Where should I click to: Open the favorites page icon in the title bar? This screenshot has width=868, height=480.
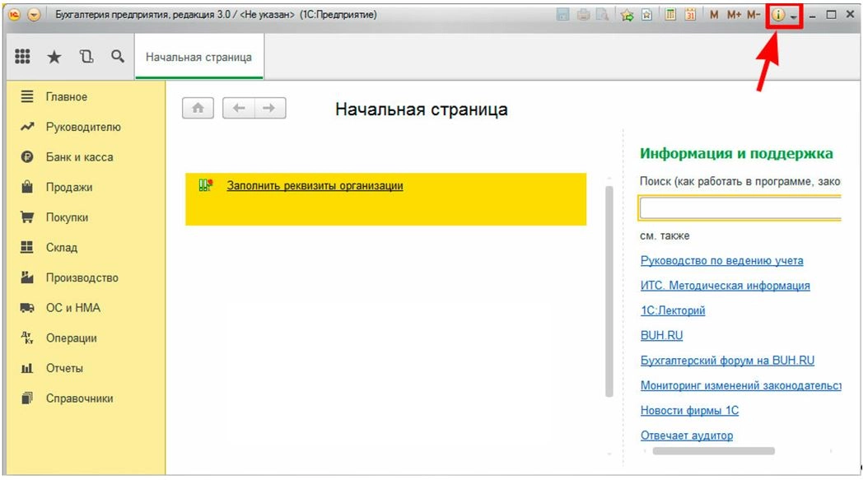tap(646, 16)
